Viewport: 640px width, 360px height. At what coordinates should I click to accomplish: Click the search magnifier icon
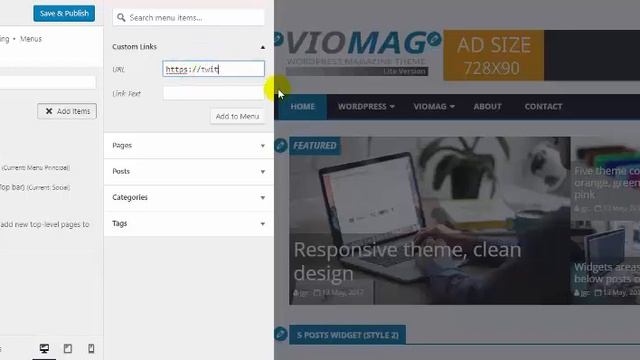coord(121,18)
